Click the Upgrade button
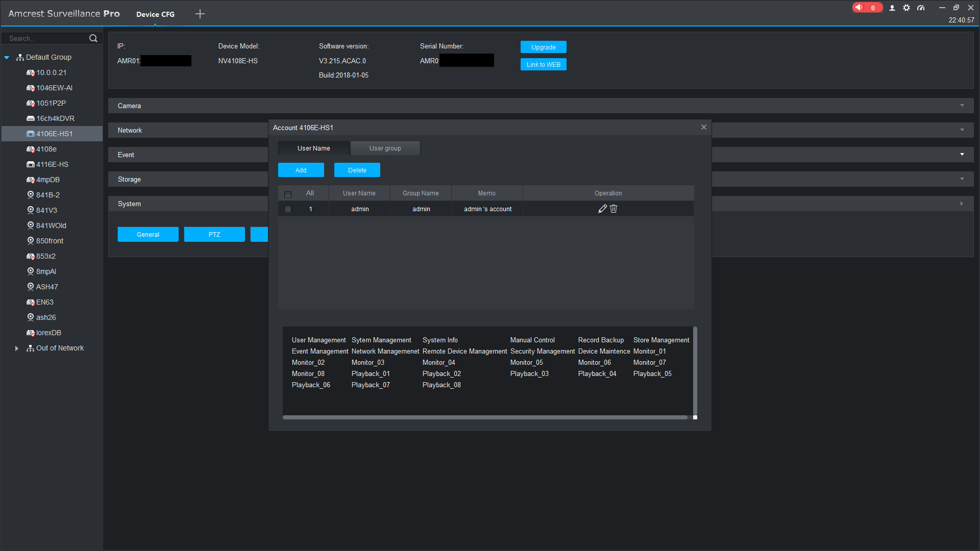The image size is (980, 551). coord(544,47)
